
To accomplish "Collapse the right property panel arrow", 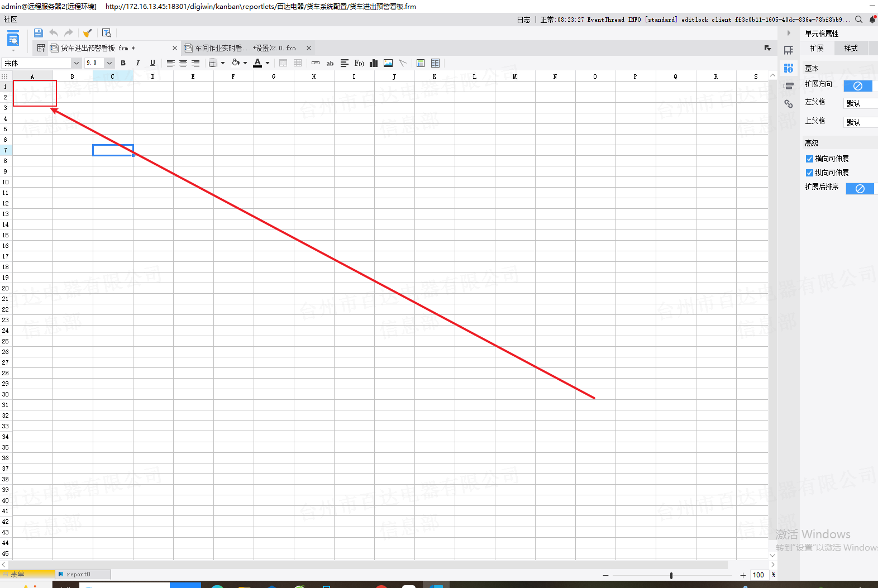I will [789, 33].
